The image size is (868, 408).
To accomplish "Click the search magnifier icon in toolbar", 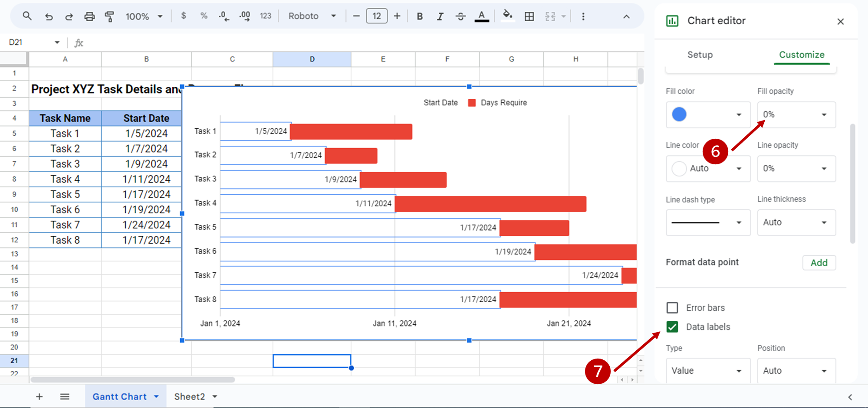I will click(x=27, y=16).
